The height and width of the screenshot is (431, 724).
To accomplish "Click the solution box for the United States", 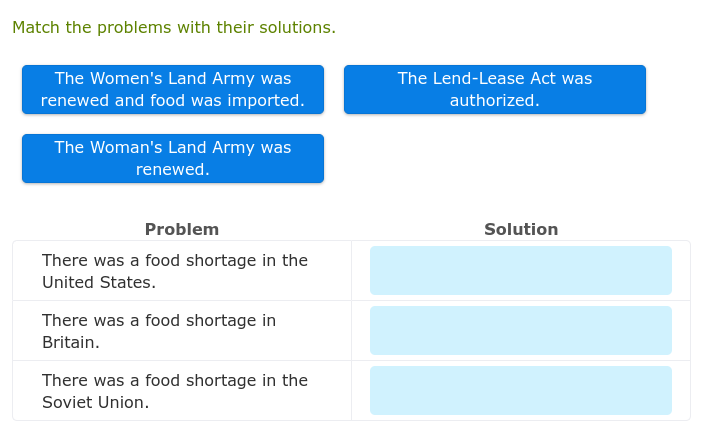I will tap(520, 271).
